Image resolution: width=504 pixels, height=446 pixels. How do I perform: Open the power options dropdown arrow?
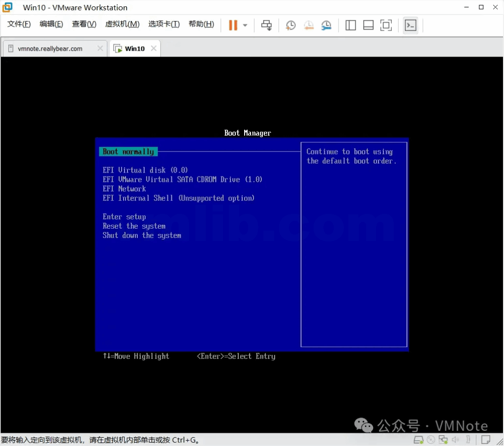245,26
